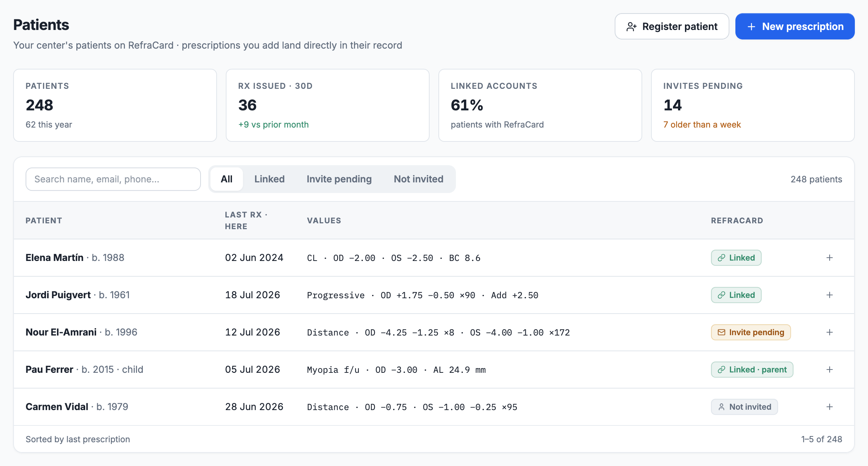Click the Patients page heading
The image size is (868, 466).
tap(41, 25)
